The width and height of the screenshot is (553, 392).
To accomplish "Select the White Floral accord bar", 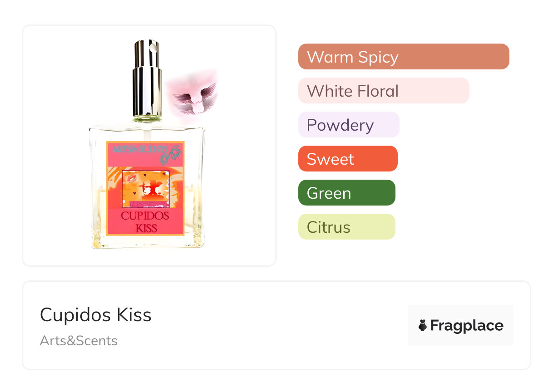I will (383, 91).
